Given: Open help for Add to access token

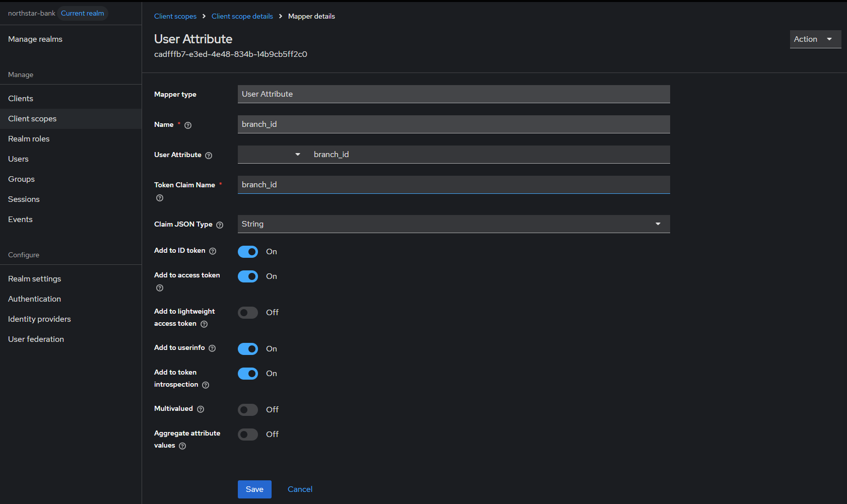Looking at the screenshot, I should 160,288.
